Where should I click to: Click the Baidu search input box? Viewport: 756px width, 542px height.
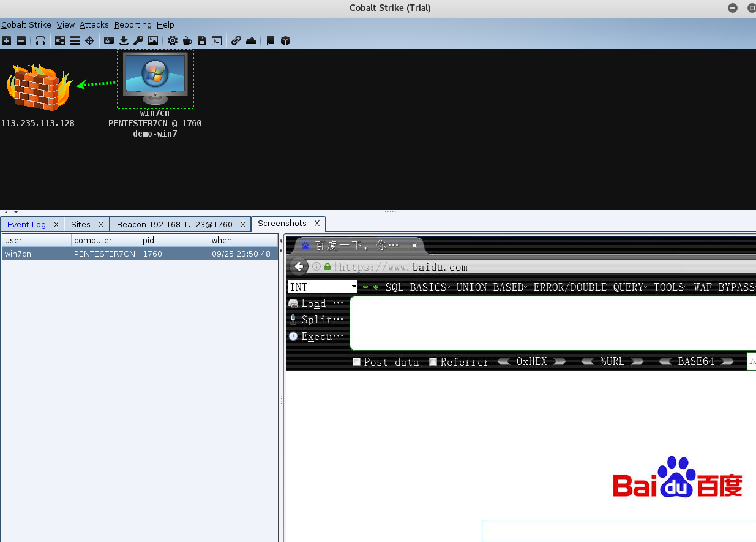click(x=619, y=531)
